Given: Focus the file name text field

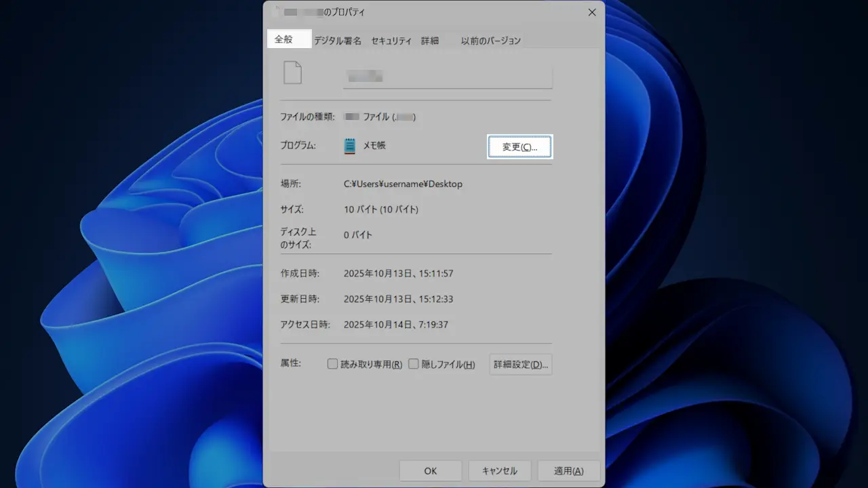Looking at the screenshot, I should [x=448, y=77].
